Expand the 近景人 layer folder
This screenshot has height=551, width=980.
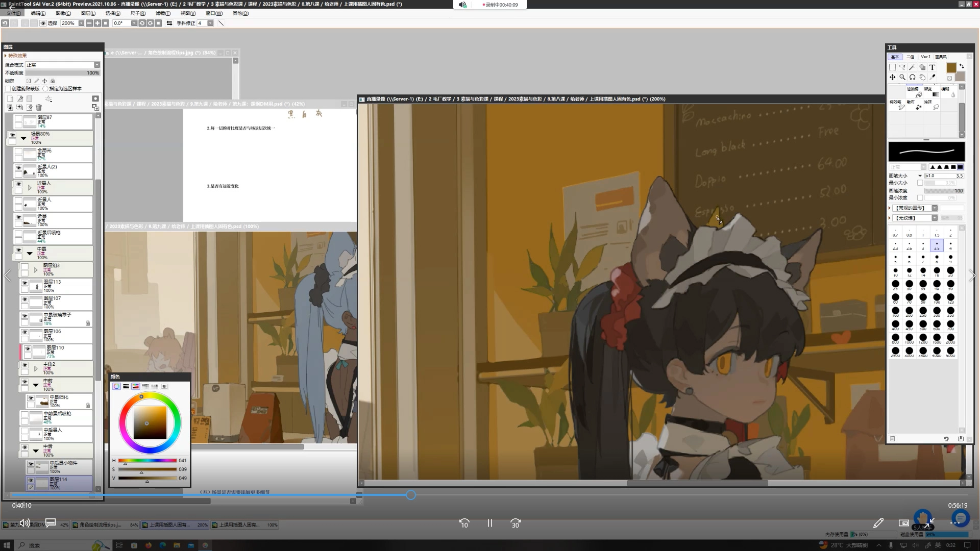(x=30, y=188)
